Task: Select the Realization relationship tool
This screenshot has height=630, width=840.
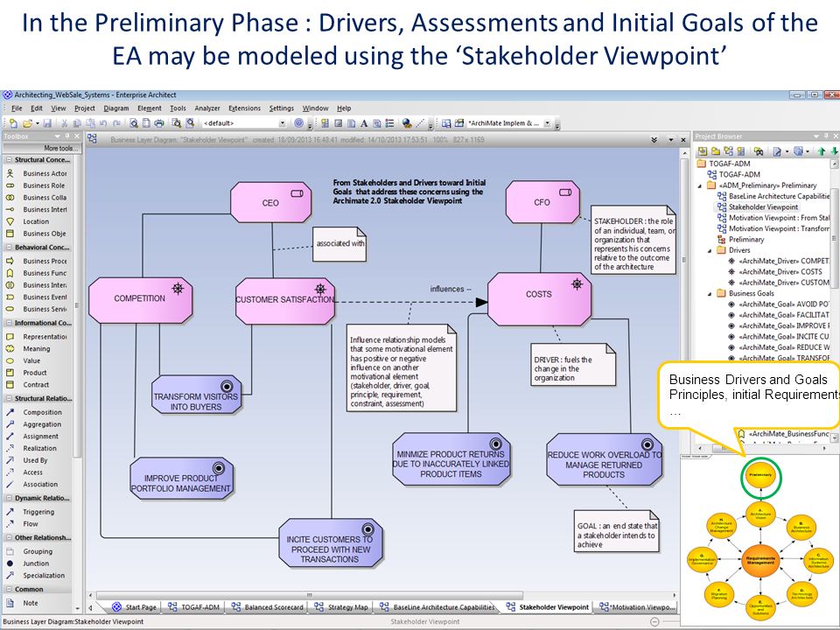Action: (x=37, y=448)
